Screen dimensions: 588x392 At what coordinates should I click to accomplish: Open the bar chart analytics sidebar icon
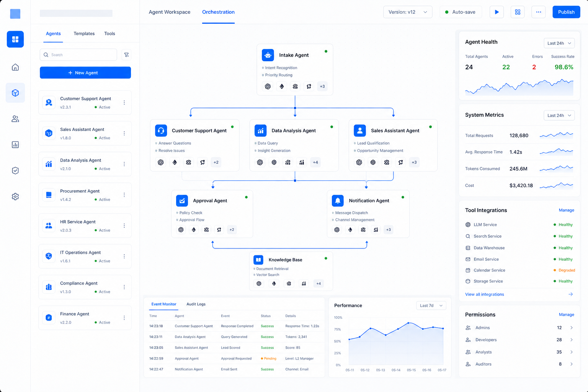coord(15,145)
